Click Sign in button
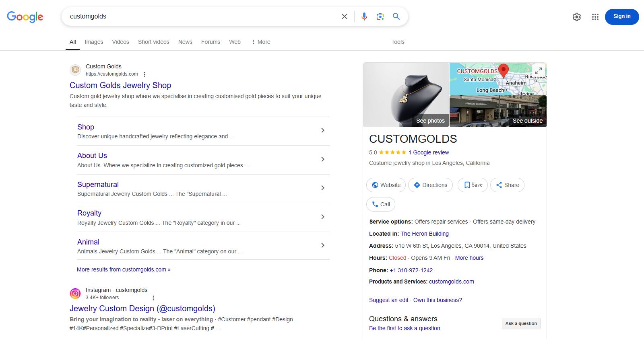 coord(622,16)
